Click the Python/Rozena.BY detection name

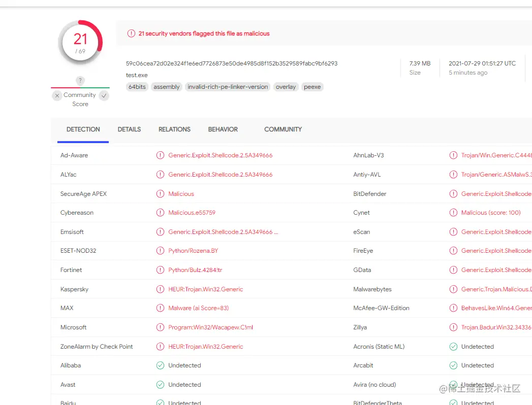[x=193, y=250]
